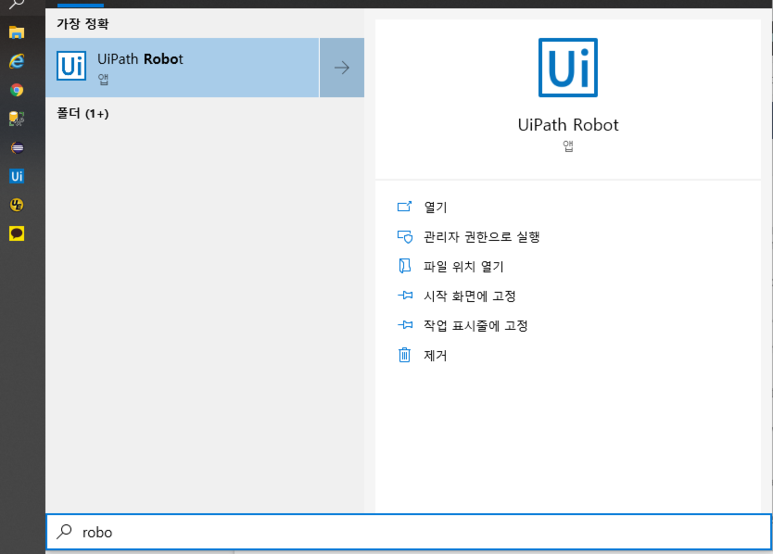Choose 시작 화면에 고정
The image size is (773, 554).
pyautogui.click(x=469, y=296)
